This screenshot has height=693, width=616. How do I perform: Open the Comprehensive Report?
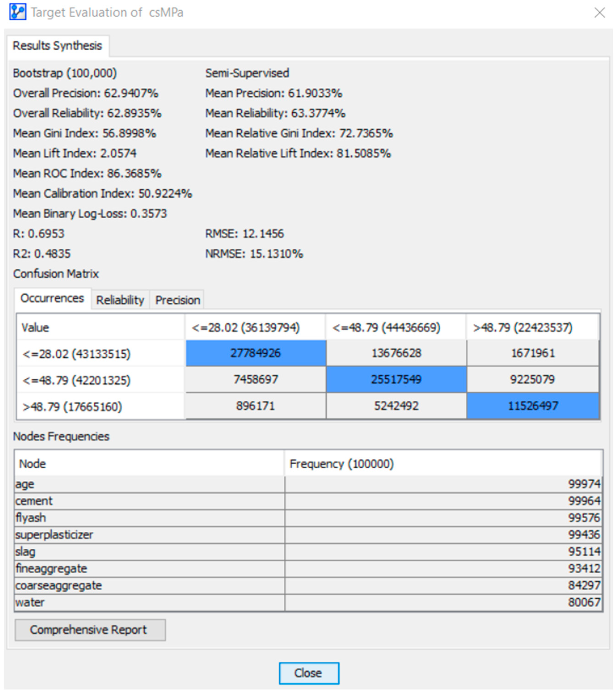pos(90,630)
